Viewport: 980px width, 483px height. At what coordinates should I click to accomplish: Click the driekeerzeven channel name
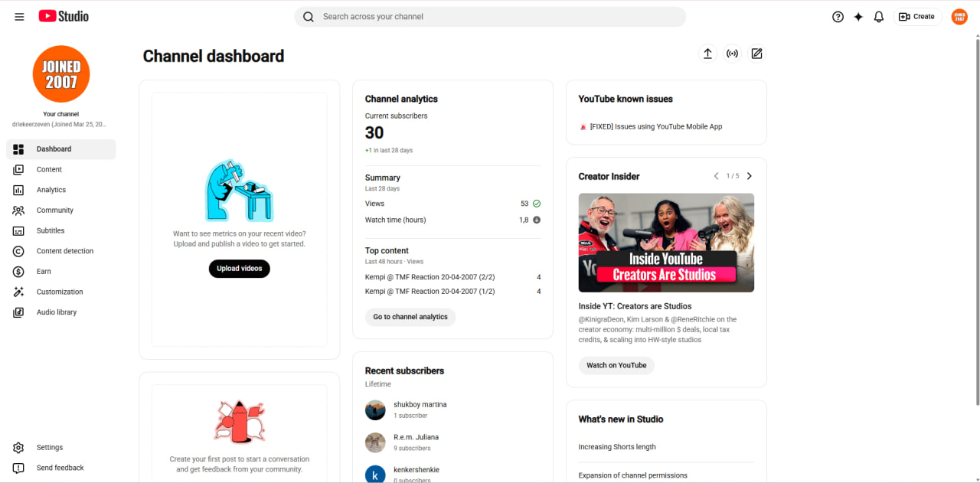point(59,124)
